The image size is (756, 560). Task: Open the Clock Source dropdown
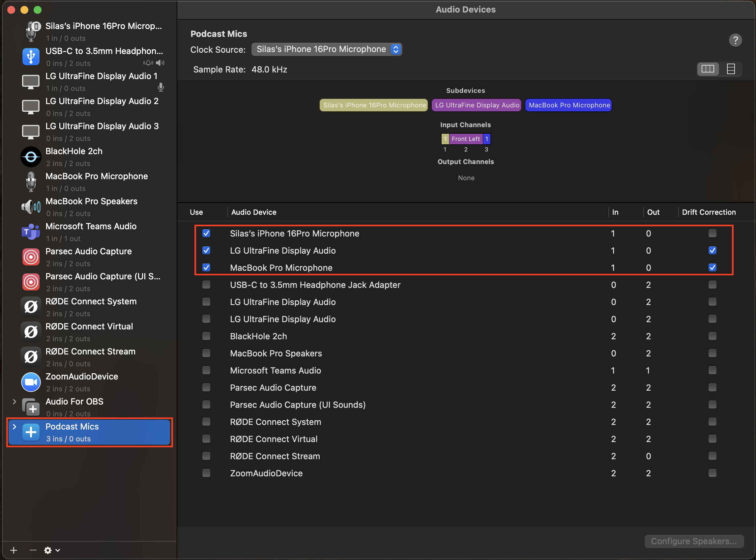(x=327, y=49)
